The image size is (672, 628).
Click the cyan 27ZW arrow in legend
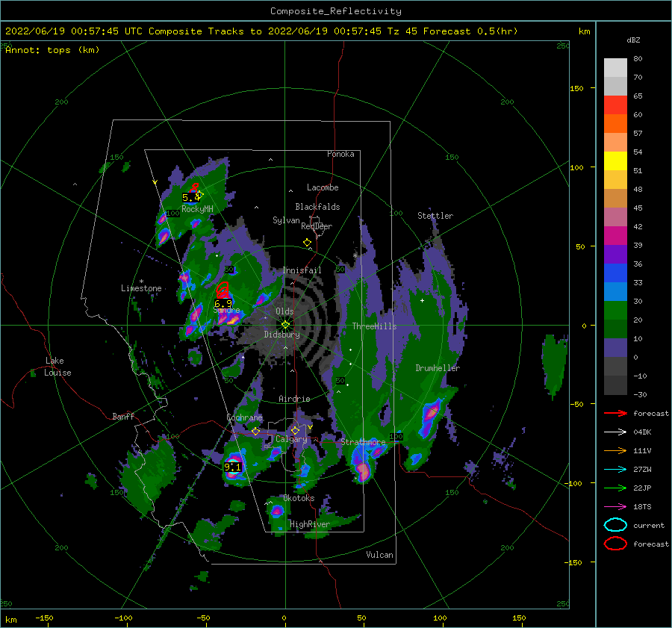[x=615, y=470]
